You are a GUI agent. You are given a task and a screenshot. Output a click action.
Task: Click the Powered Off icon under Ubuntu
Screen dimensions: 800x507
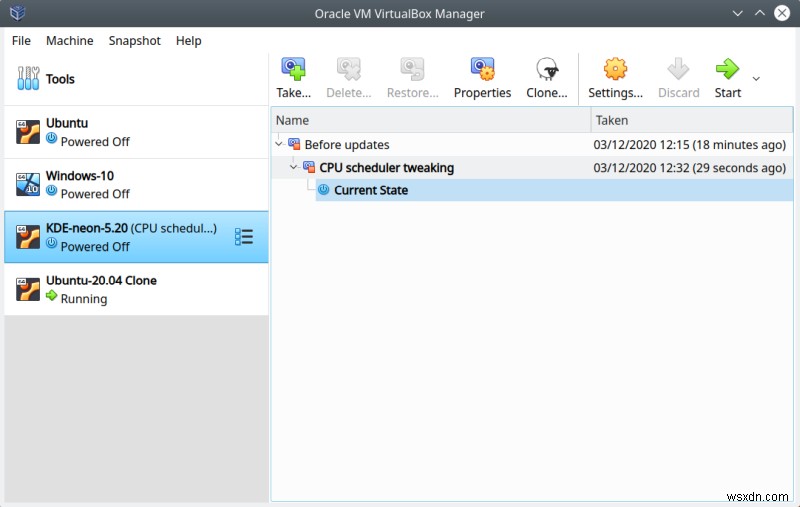click(52, 138)
